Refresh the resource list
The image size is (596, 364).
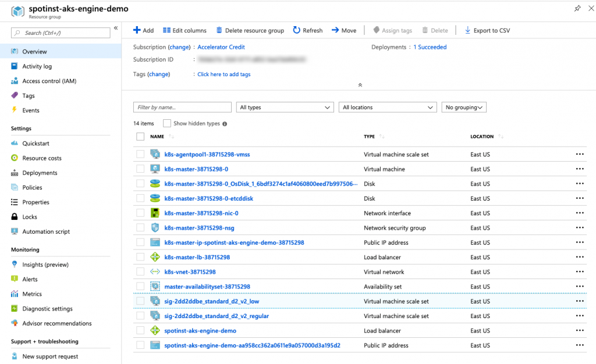(x=307, y=30)
